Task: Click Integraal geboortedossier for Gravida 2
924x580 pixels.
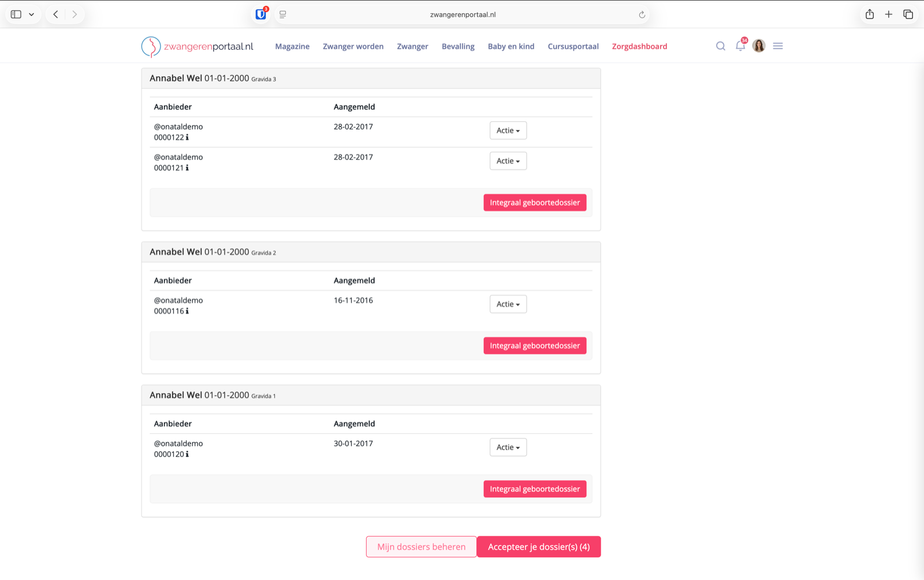Action: tap(535, 346)
